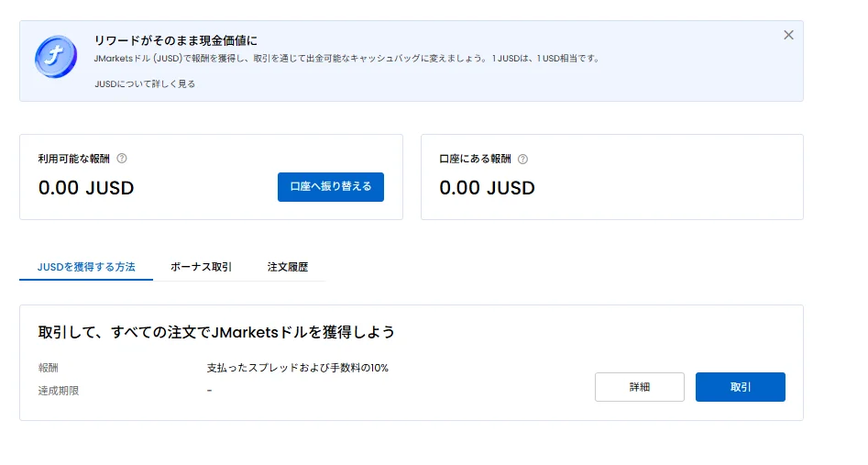The height and width of the screenshot is (465, 868).
Task: Select the JUSDを獲得する方法 tab
Action: click(86, 267)
